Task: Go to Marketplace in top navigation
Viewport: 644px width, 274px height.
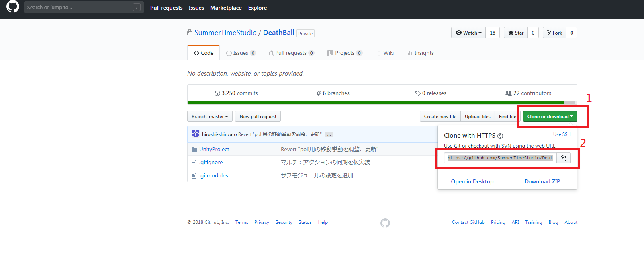Action: coord(226,8)
